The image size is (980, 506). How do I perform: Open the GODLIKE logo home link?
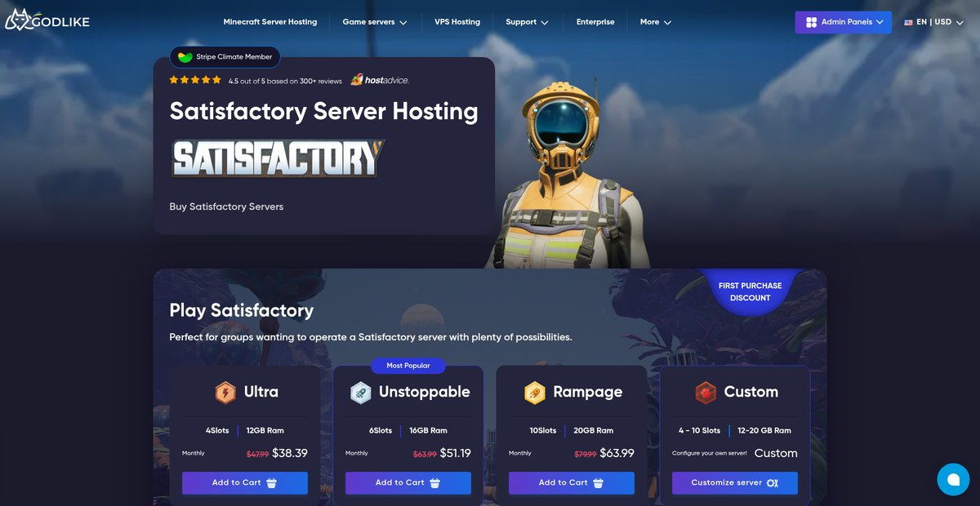(x=47, y=20)
